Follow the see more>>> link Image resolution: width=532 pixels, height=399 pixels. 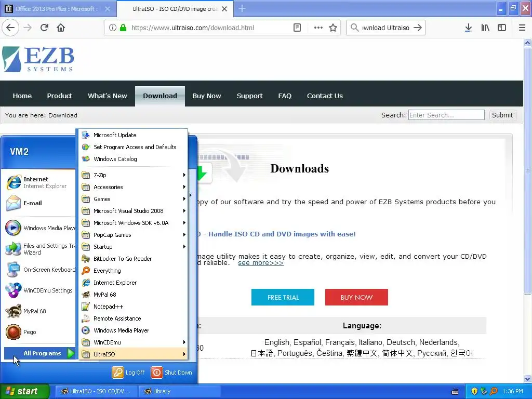click(x=261, y=263)
